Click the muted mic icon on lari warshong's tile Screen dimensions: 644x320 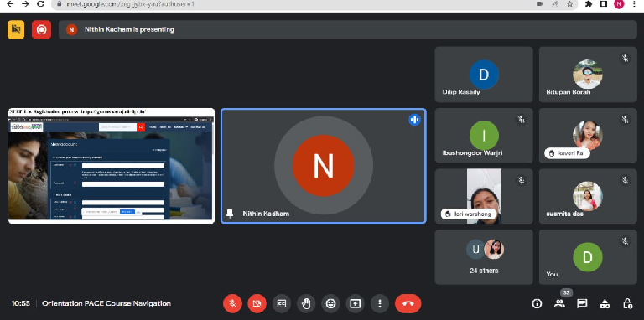pyautogui.click(x=522, y=180)
